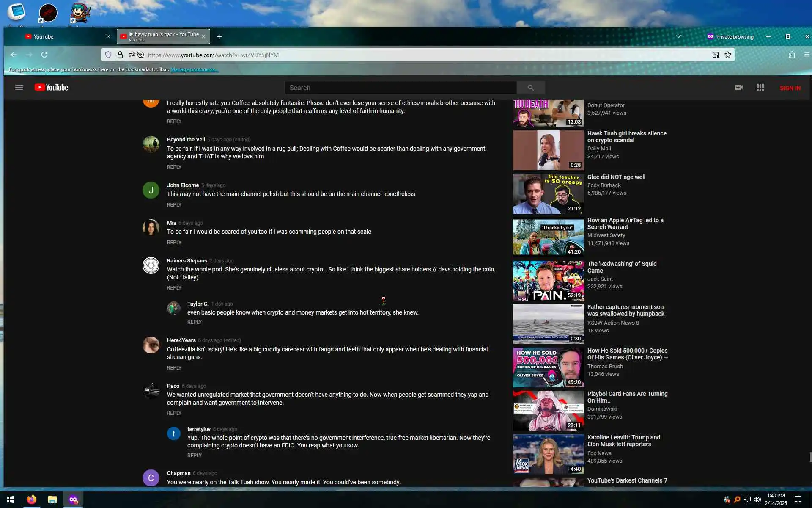Open the site information padlock panel
Screen dimensions: 812x508
click(120, 55)
